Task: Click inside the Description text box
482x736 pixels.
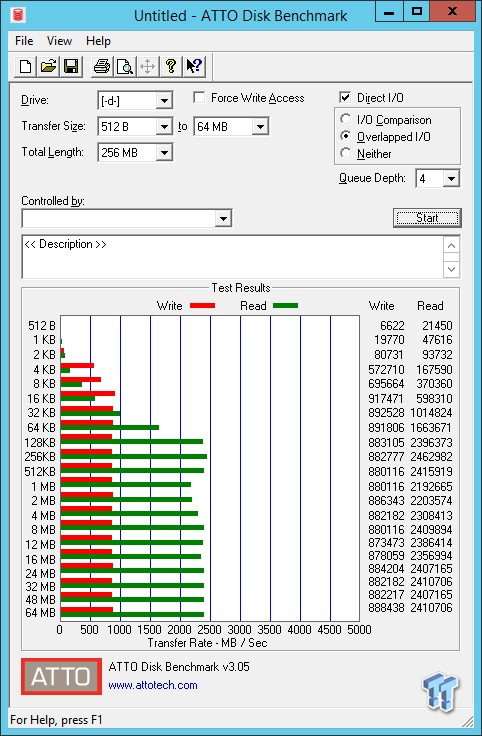Action: coord(232,257)
